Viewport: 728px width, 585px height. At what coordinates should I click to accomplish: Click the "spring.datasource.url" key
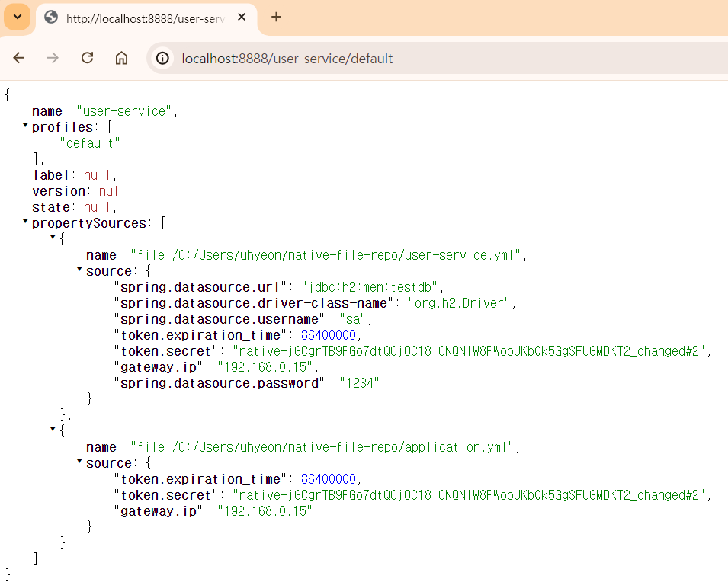coord(200,287)
